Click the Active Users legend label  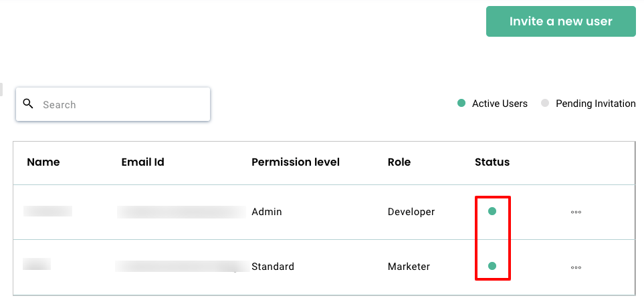tap(500, 104)
